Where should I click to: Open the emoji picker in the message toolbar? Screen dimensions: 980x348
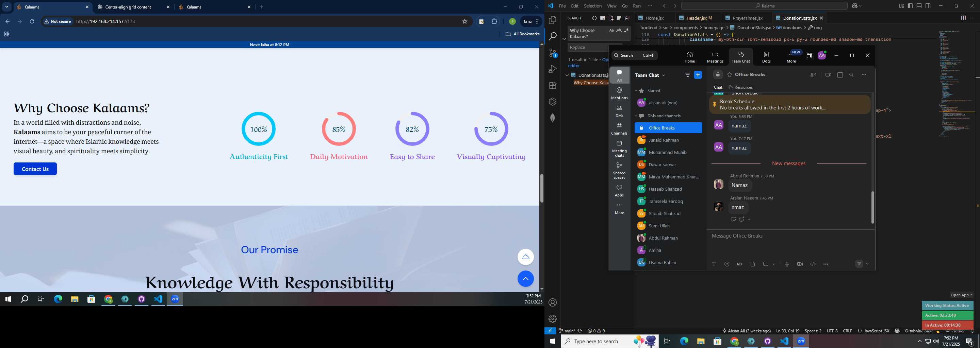(x=726, y=264)
